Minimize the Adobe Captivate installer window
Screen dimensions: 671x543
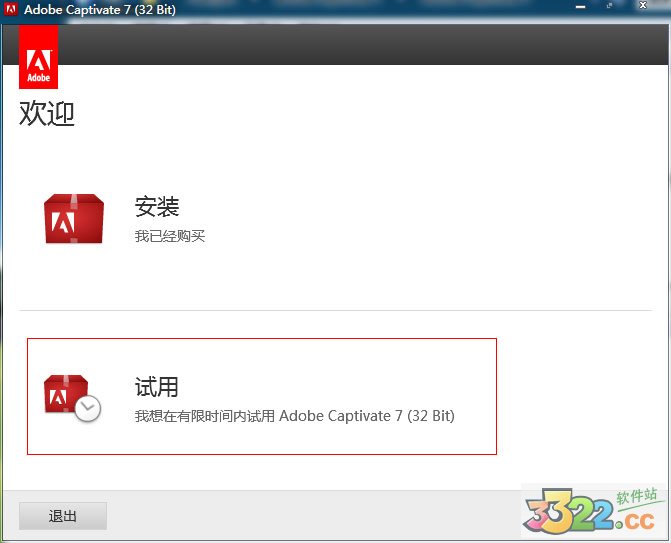click(x=580, y=7)
